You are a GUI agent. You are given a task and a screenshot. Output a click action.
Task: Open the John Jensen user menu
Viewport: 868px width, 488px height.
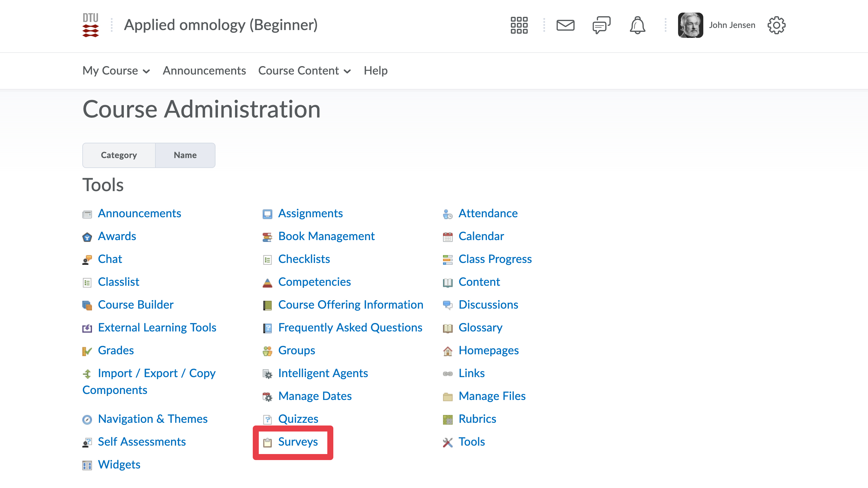click(x=732, y=25)
